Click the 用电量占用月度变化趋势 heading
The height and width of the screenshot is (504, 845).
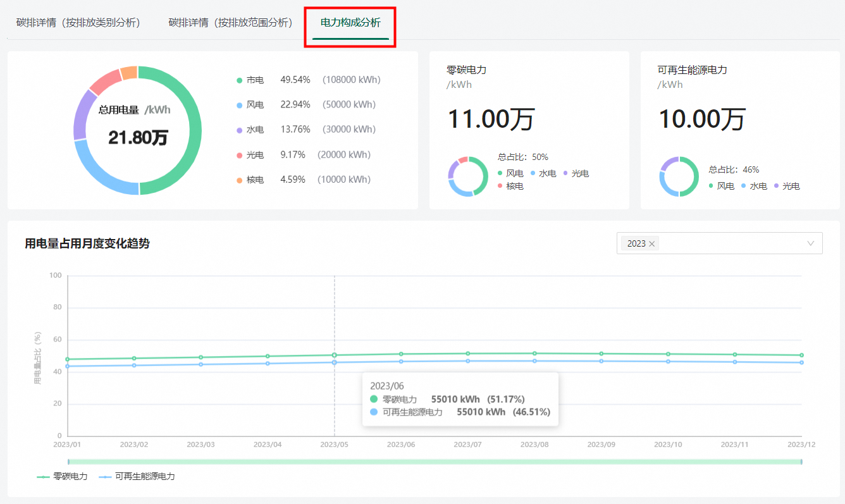pyautogui.click(x=87, y=243)
